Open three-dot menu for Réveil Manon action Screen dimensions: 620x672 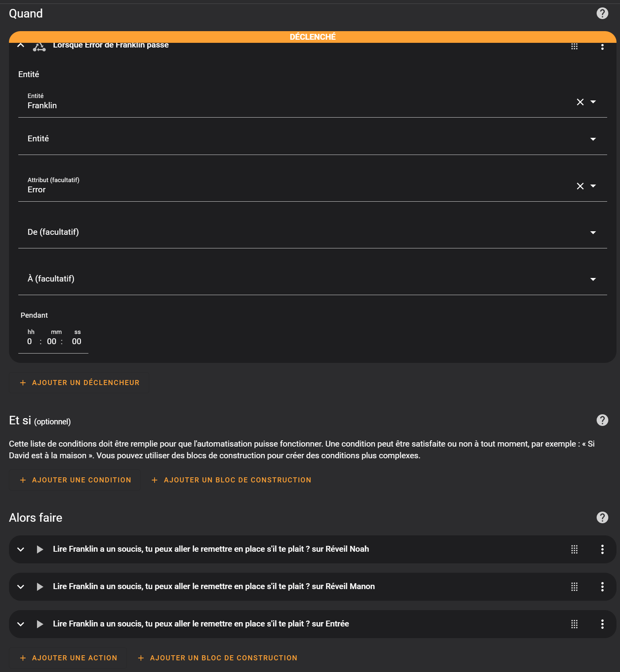coord(602,587)
